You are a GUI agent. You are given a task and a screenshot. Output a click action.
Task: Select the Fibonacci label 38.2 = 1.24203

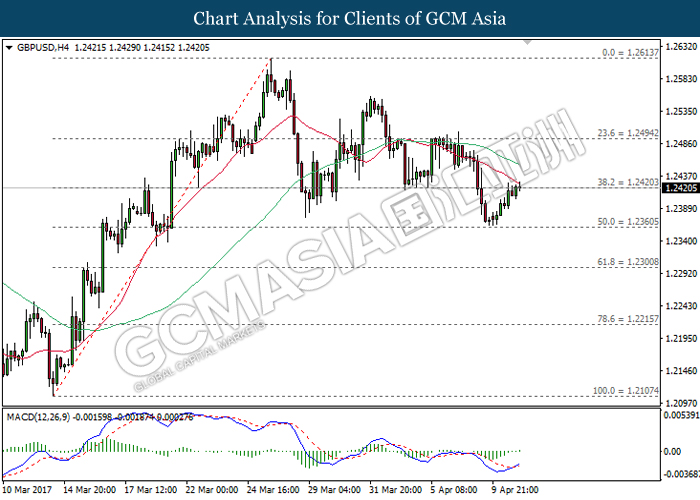pyautogui.click(x=628, y=182)
